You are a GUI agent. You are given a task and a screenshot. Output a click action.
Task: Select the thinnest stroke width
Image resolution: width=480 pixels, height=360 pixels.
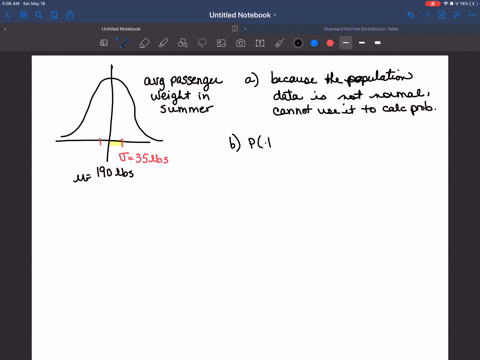point(346,43)
